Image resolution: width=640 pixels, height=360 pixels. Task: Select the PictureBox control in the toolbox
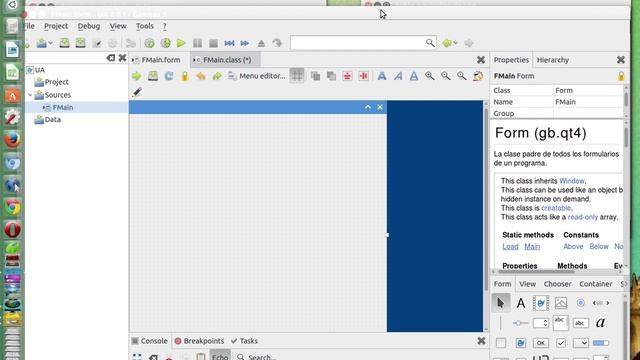pyautogui.click(x=560, y=303)
